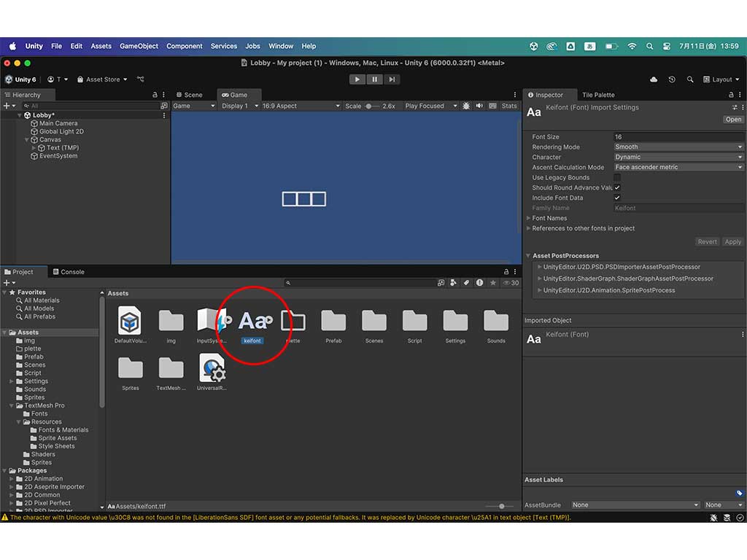Open the UniversalRenderPipeline asset icon
Image resolution: width=747 pixels, height=560 pixels.
click(212, 368)
